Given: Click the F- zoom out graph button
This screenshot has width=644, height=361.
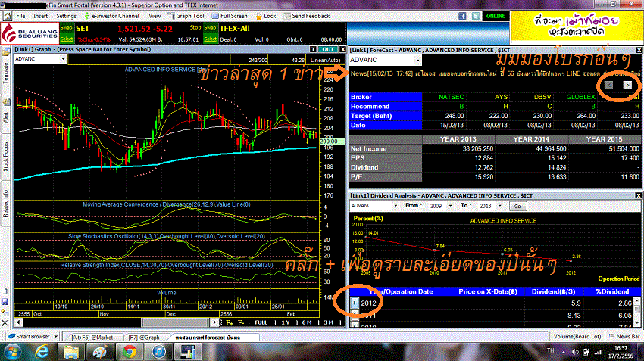Looking at the screenshot, I should [240, 323].
